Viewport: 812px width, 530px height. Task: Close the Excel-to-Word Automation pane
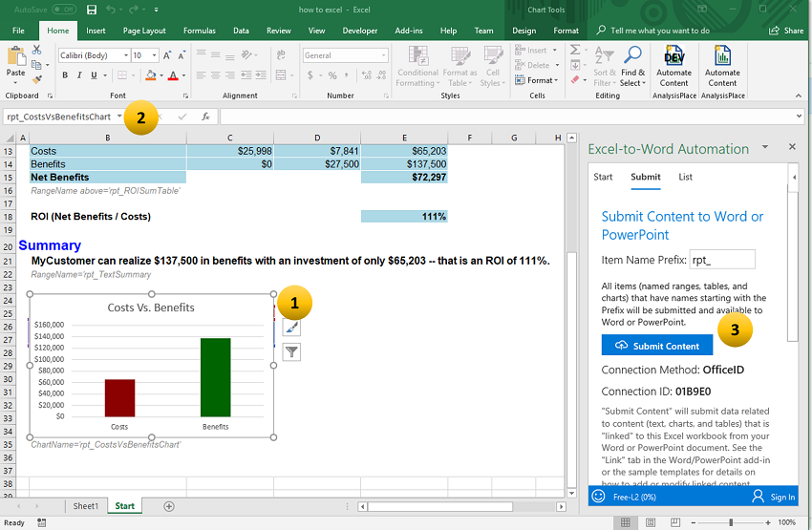point(792,147)
